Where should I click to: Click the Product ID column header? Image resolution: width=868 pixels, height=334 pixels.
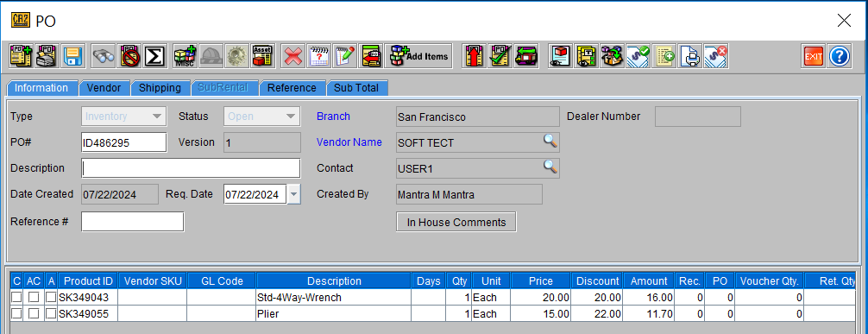88,280
